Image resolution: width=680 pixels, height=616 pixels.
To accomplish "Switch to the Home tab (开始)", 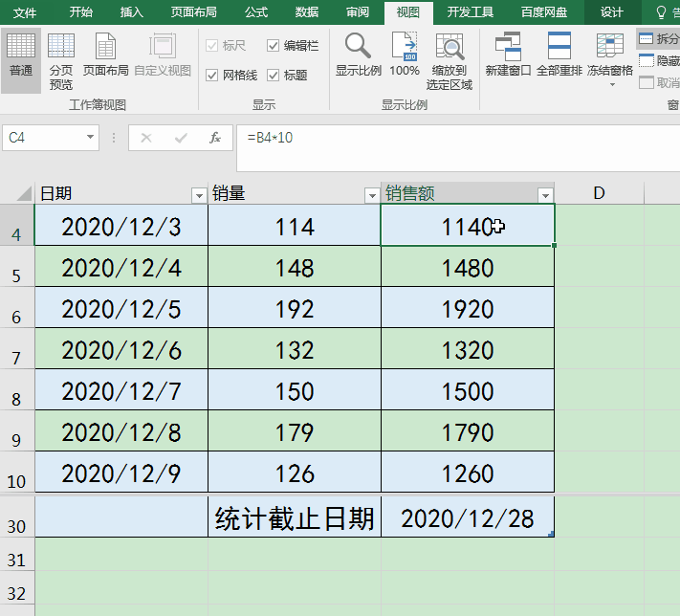I will point(81,12).
